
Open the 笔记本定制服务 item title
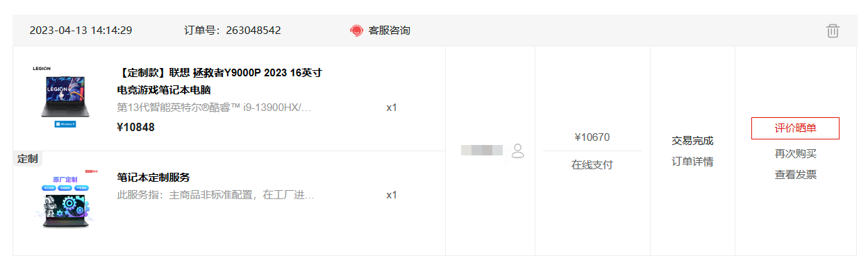click(x=153, y=178)
